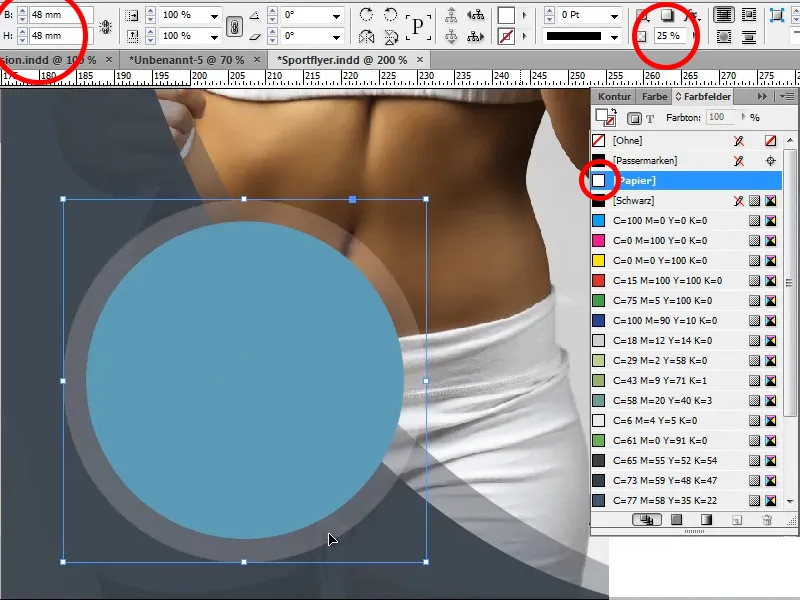Expand the fill color flyout arrow
The height and width of the screenshot is (600, 800).
[x=524, y=16]
